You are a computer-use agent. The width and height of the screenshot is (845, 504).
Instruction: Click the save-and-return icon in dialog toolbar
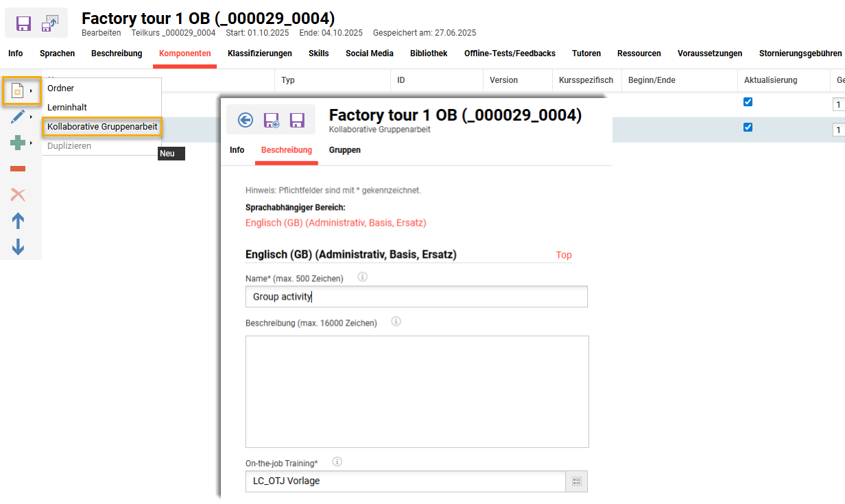click(272, 120)
